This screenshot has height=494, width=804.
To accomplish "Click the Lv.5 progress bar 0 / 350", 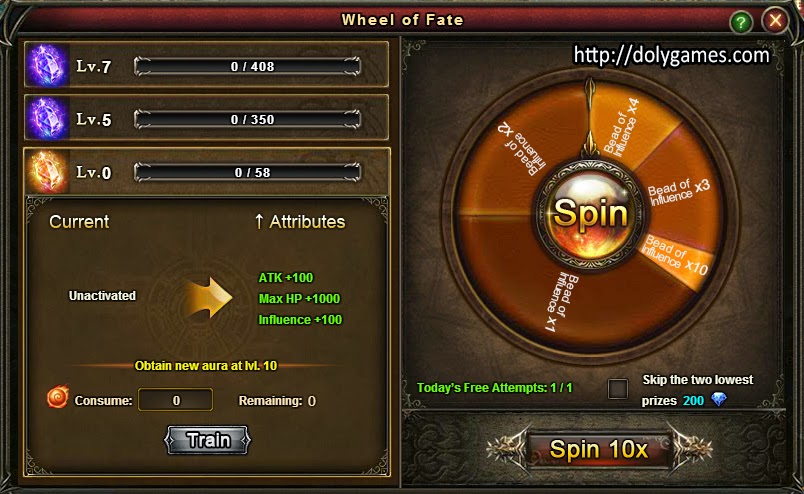I will (x=248, y=119).
